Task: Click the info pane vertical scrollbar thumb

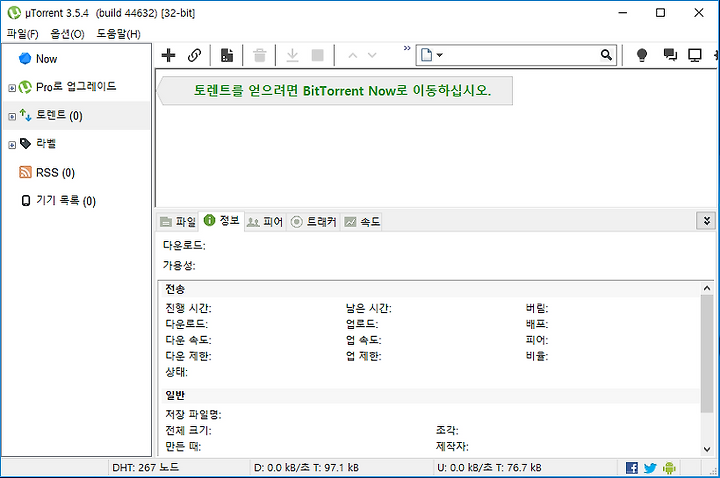Action: click(x=707, y=354)
